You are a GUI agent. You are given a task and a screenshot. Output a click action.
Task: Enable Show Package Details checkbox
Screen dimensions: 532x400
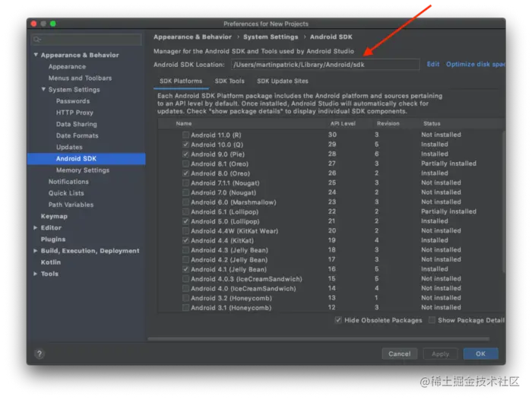click(x=432, y=320)
